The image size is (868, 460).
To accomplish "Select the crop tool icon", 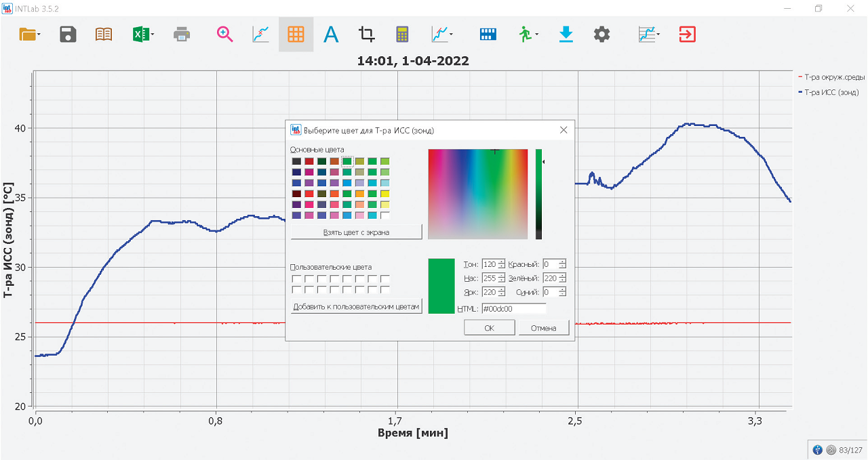I will [366, 35].
